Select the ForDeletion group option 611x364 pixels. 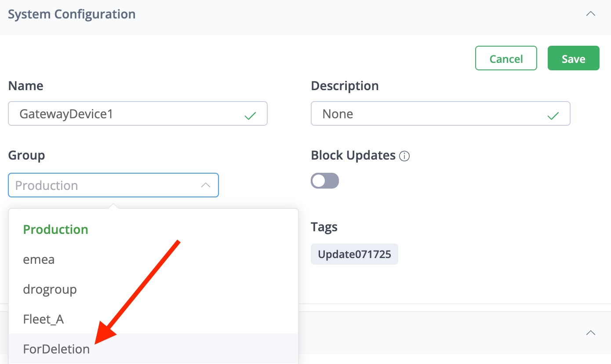tap(56, 349)
